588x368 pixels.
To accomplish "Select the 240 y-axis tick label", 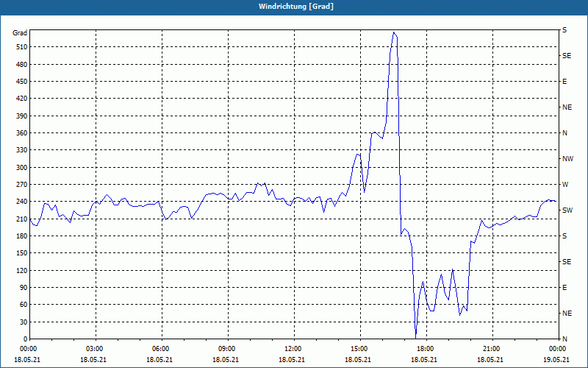I will 21,202.
